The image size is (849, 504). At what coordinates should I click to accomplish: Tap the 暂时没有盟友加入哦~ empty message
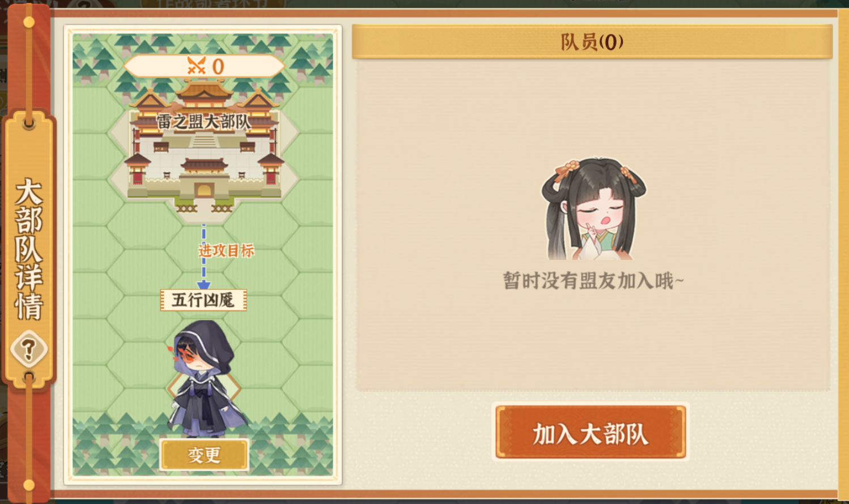pyautogui.click(x=593, y=281)
